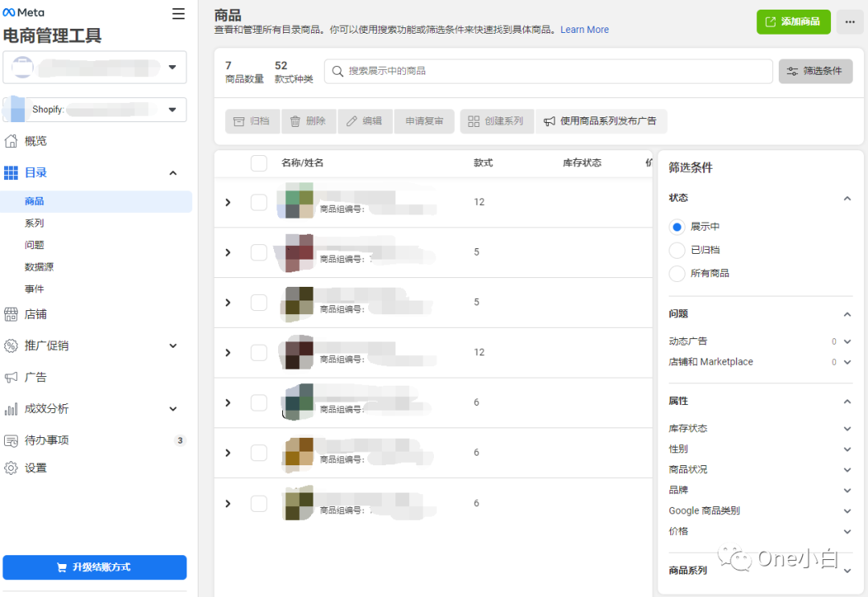Click the green 添加商品 button
Screen dimensions: 868x597
[x=793, y=22]
